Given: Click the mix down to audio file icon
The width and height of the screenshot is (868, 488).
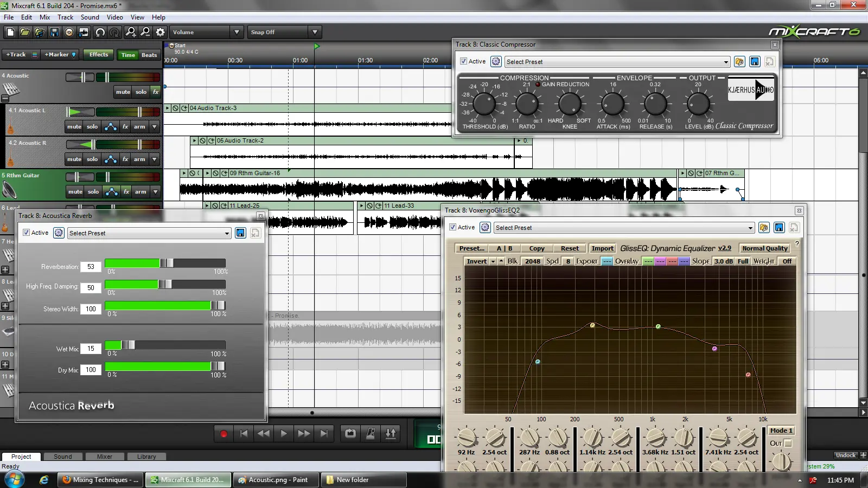Looking at the screenshot, I should click(x=84, y=33).
